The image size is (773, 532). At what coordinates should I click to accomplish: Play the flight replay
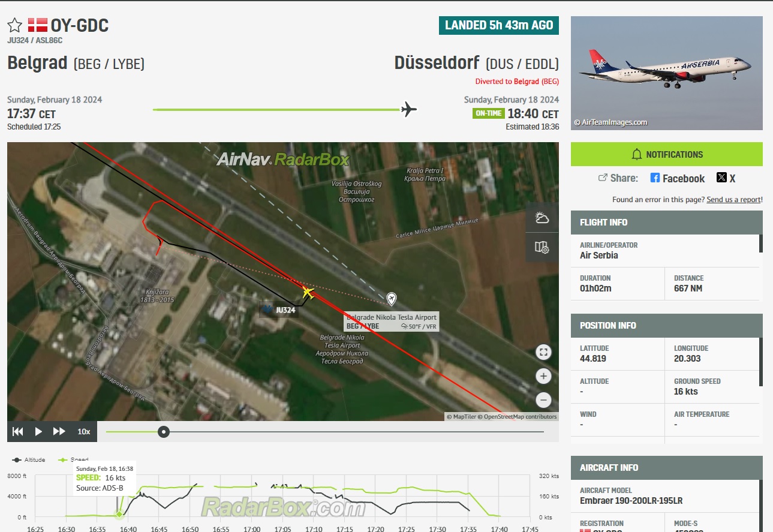pos(38,431)
